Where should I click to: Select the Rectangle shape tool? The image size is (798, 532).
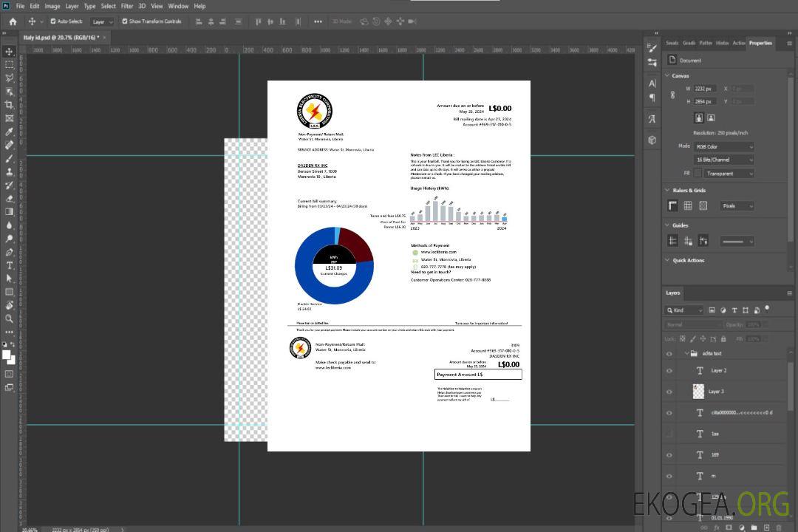point(9,292)
